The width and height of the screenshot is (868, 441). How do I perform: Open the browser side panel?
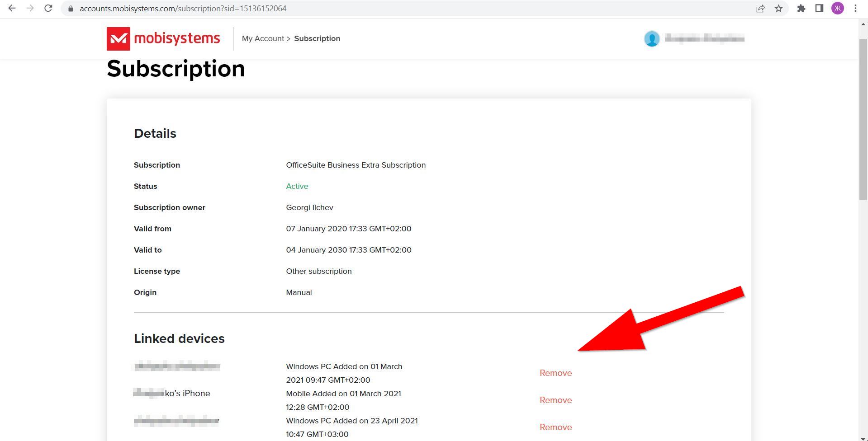[819, 8]
